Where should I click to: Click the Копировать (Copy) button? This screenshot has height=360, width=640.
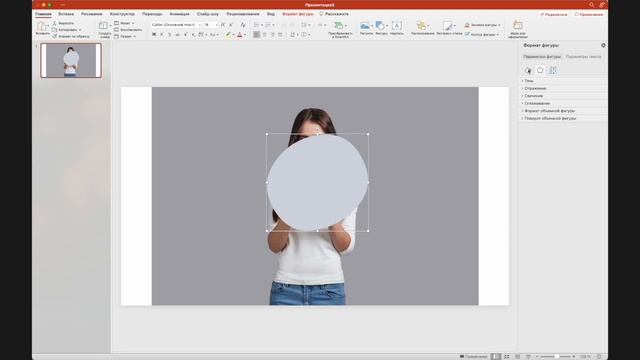point(66,30)
